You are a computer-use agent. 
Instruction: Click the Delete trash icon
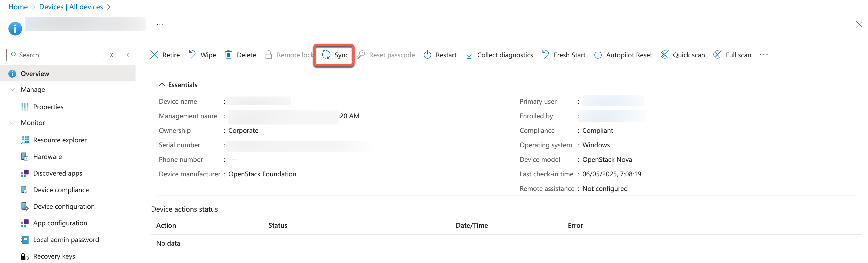click(228, 55)
